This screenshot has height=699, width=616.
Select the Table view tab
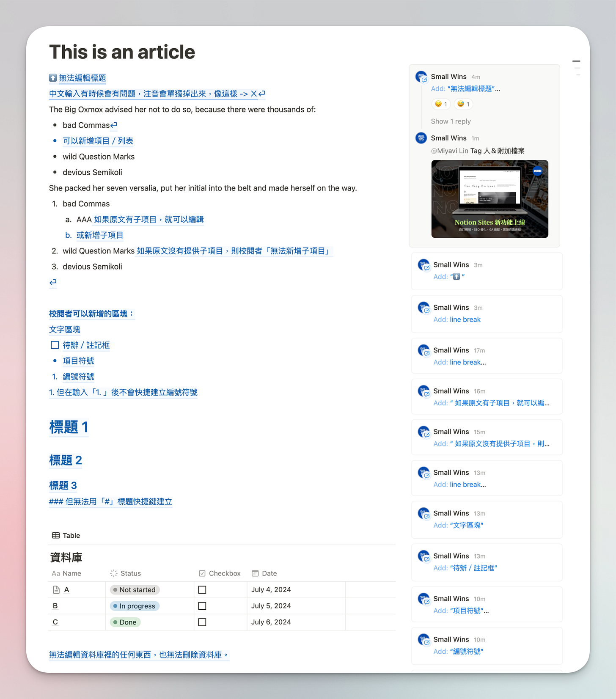[66, 535]
